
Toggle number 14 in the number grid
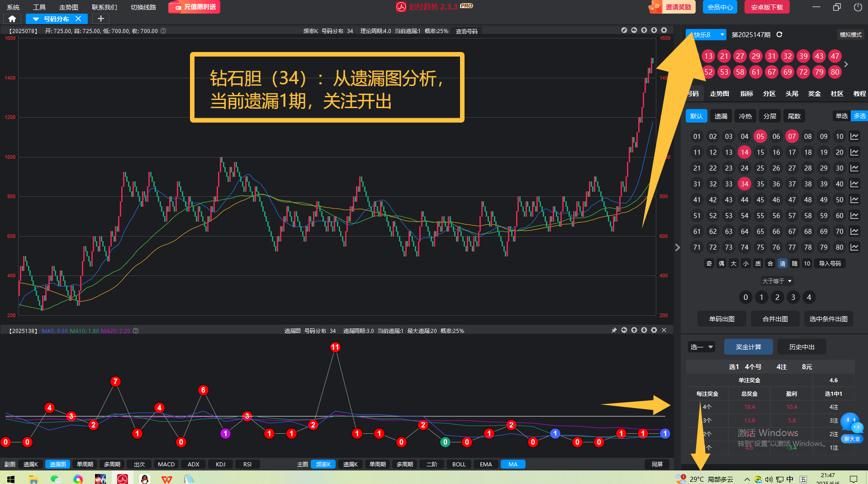click(745, 152)
